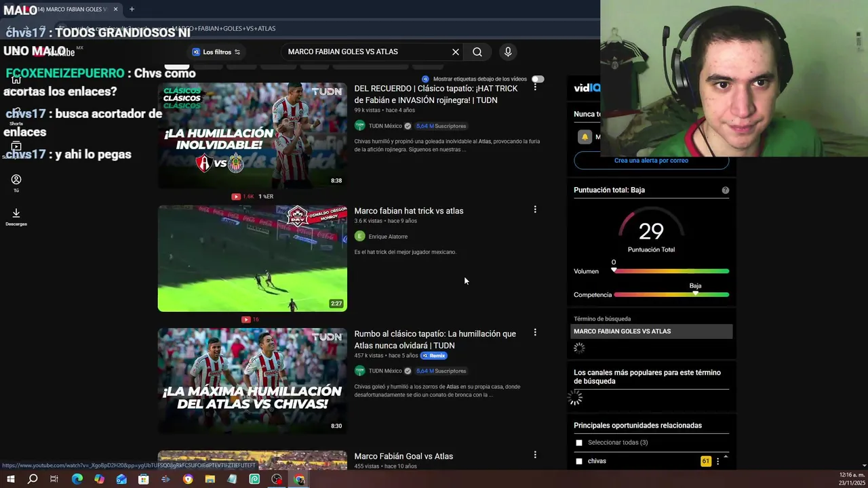Launch Microsoft Edge from the taskbar
Image resolution: width=868 pixels, height=488 pixels.
77,479
